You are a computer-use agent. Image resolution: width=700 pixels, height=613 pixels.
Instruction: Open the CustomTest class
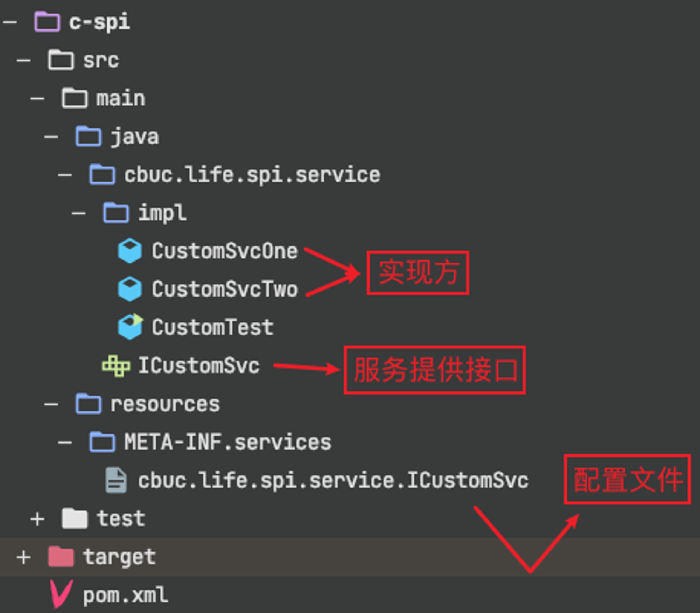[213, 327]
